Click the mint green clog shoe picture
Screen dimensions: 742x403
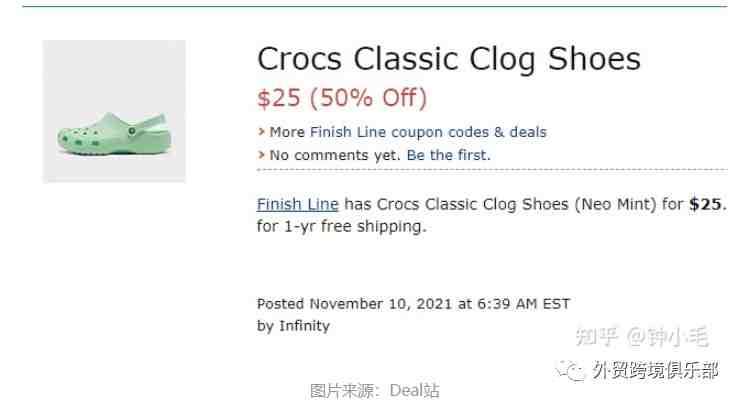(x=114, y=134)
